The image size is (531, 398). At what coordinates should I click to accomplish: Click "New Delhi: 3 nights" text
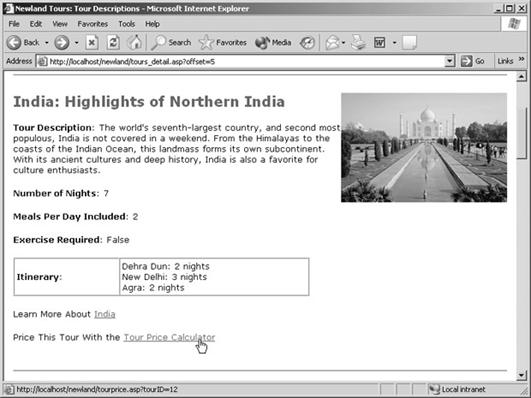(x=164, y=277)
